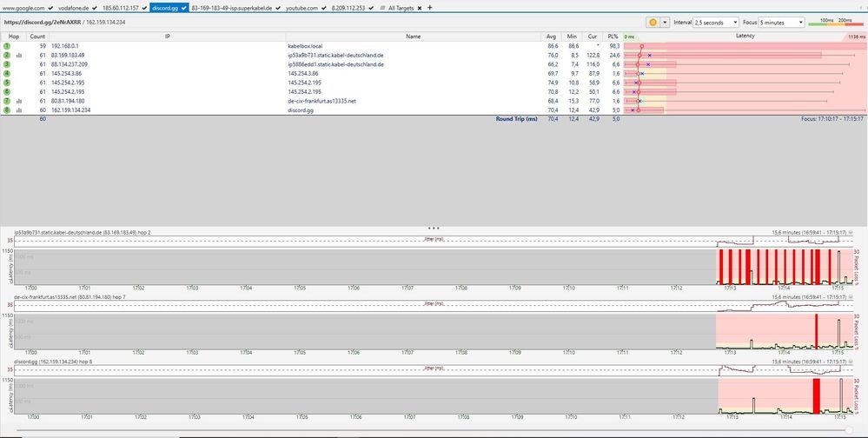Open the Interval 2,5 seconds combo box
The width and height of the screenshot is (868, 438).
click(716, 22)
